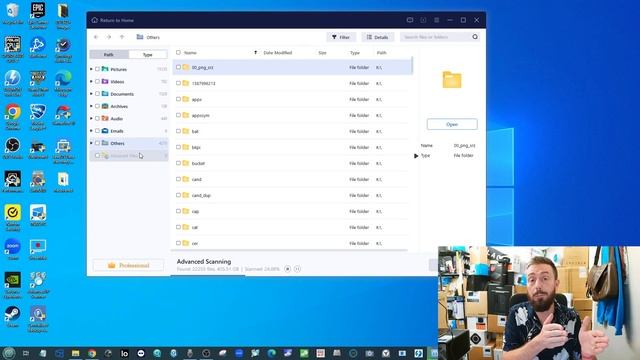This screenshot has width=640, height=360.
Task: Toggle the select-all checkbox beside Name
Action: 178,52
